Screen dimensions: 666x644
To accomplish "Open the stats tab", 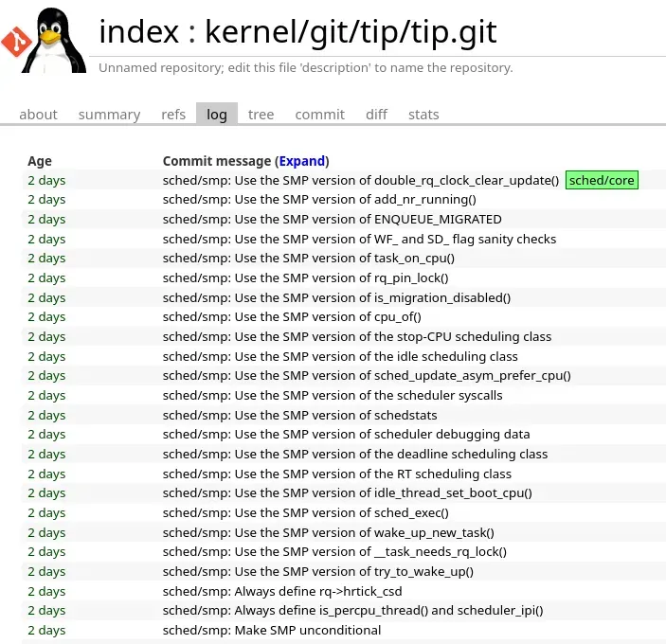I will pos(423,115).
